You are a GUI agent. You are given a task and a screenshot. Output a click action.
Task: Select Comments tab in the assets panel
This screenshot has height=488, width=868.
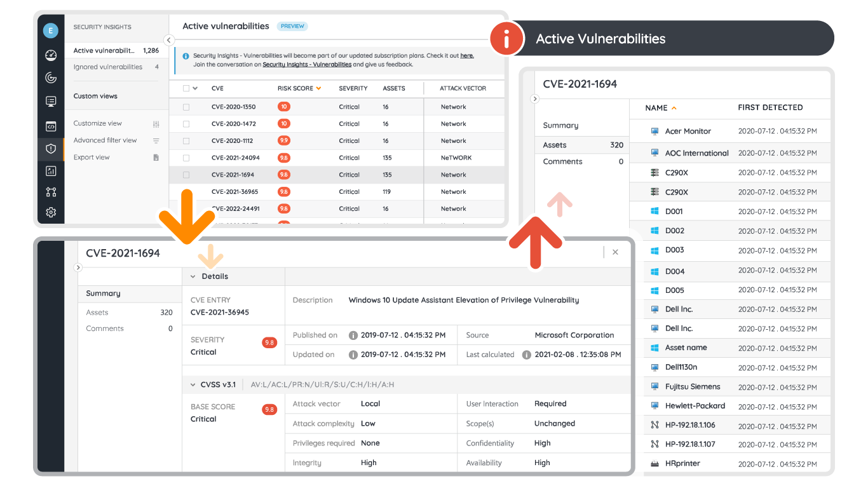coord(582,161)
